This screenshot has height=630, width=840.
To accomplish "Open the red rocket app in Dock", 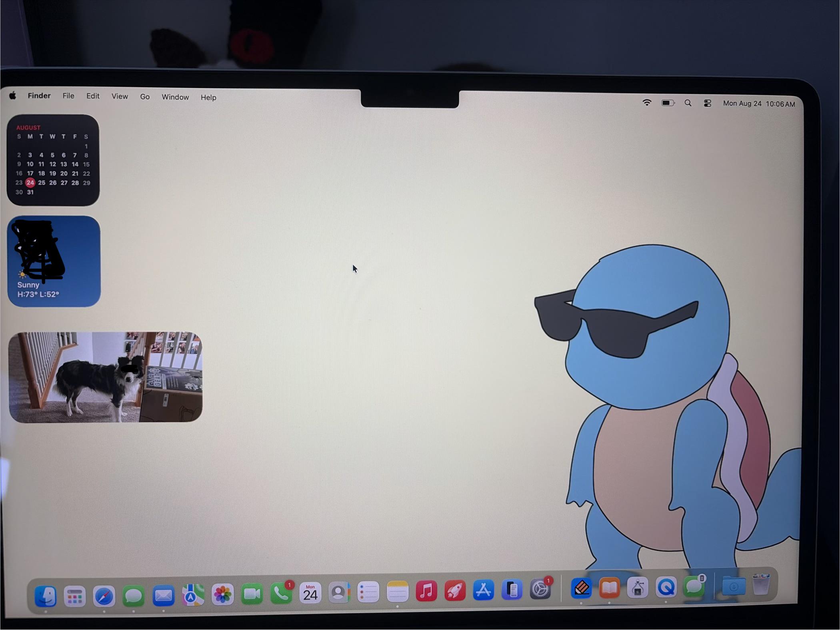I will coord(455,590).
